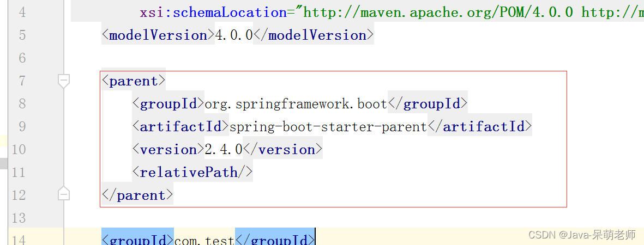Click line number 9 in the gutter
The height and width of the screenshot is (245, 644).
22,127
